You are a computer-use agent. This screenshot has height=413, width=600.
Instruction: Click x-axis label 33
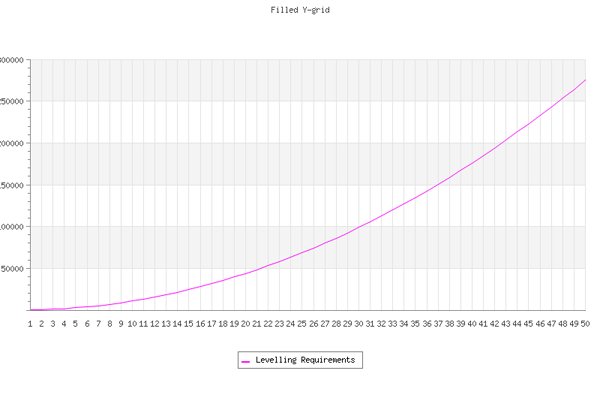coord(392,324)
